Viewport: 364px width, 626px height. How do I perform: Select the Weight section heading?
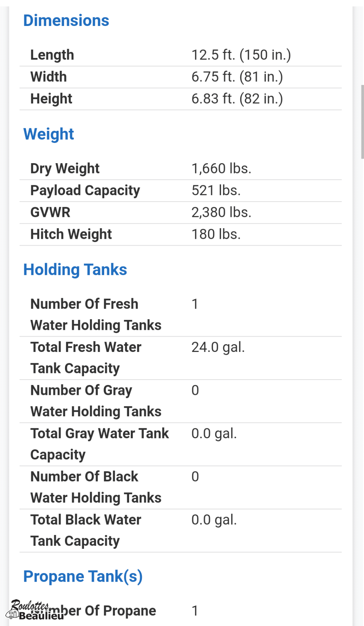49,134
